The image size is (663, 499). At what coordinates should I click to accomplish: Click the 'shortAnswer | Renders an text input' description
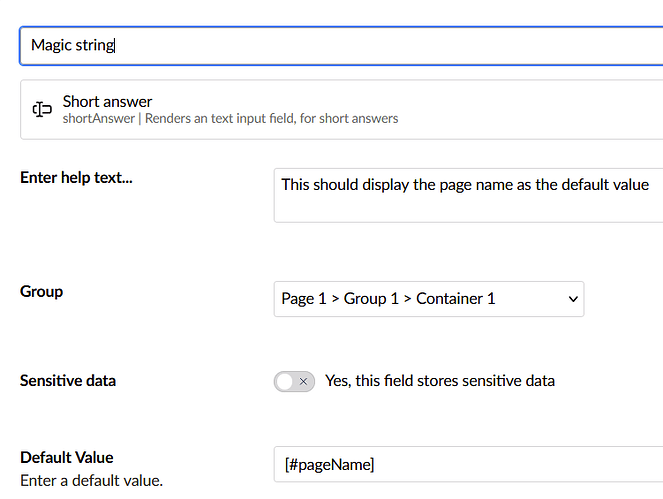[x=230, y=119]
